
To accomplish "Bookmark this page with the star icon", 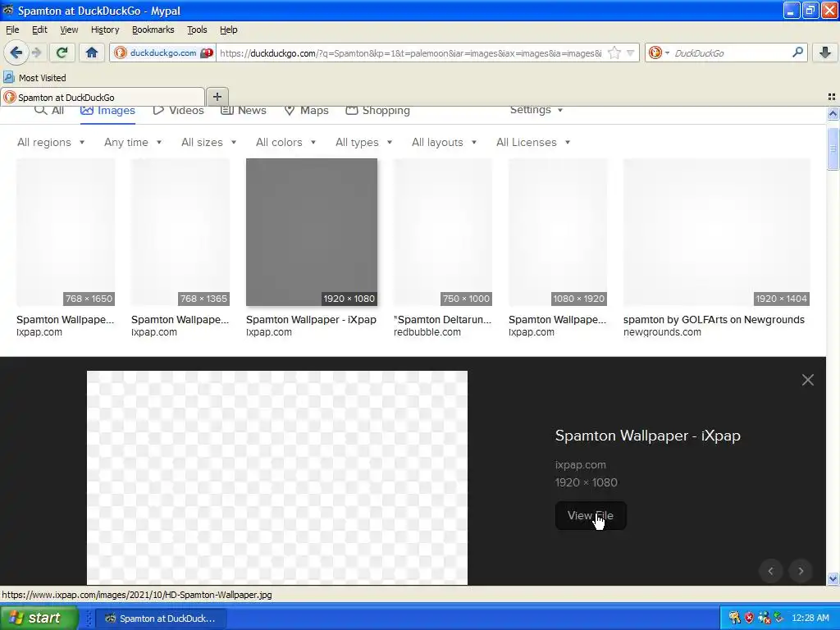I will pos(614,52).
